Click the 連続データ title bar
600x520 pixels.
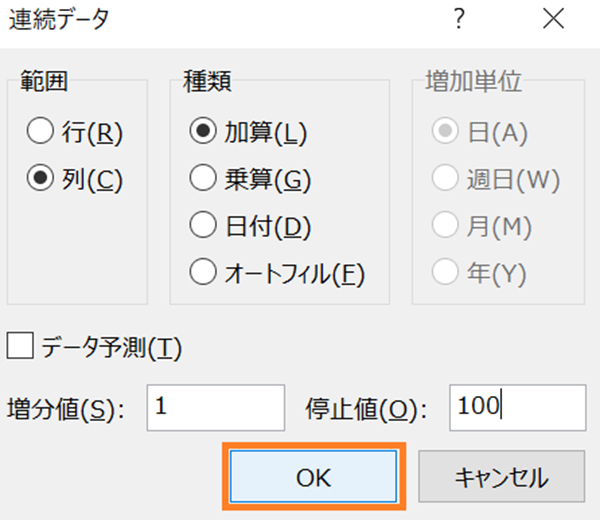click(200, 19)
